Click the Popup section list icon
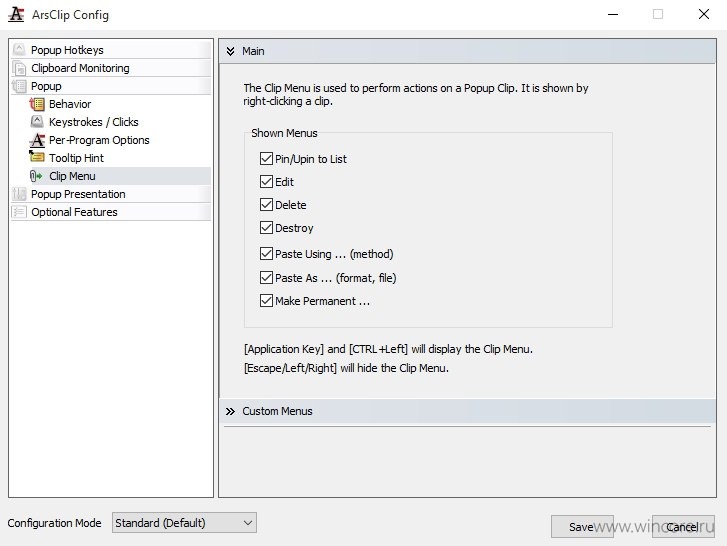Image resolution: width=727 pixels, height=546 pixels. [19, 86]
